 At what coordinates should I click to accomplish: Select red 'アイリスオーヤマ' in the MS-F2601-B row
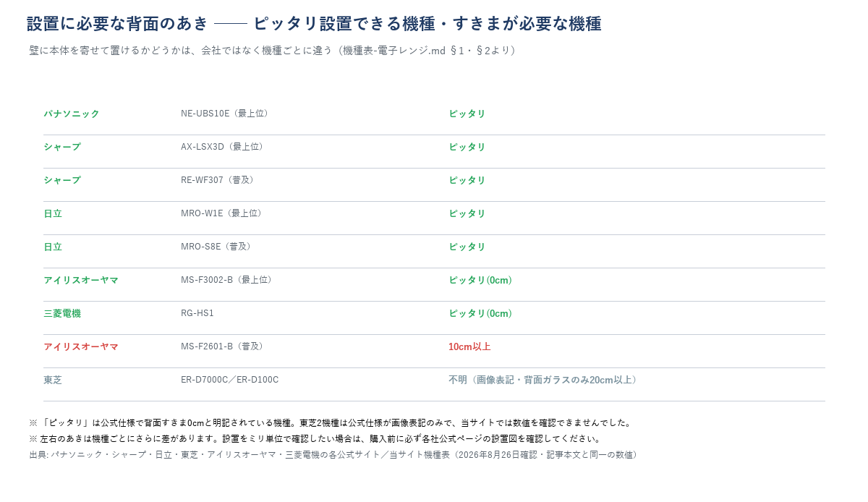tap(81, 346)
